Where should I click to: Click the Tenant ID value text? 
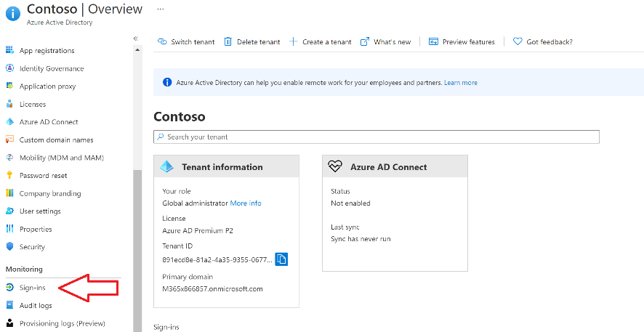coord(217,260)
